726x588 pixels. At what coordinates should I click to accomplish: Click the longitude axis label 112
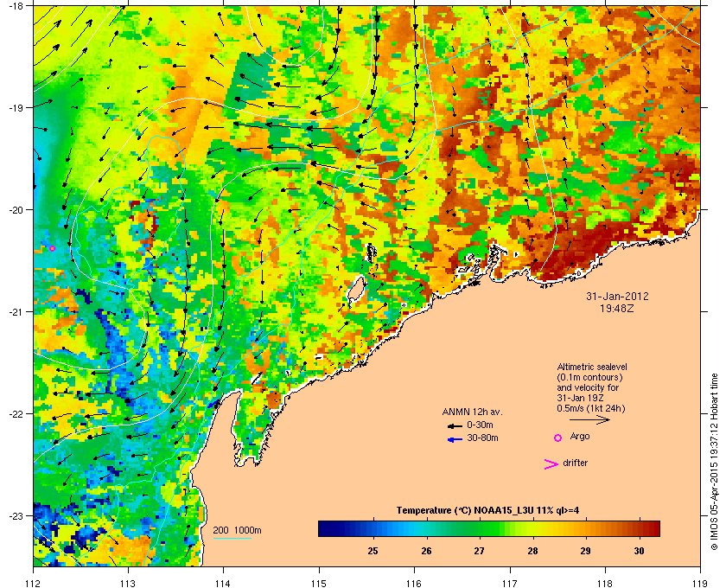(x=34, y=583)
